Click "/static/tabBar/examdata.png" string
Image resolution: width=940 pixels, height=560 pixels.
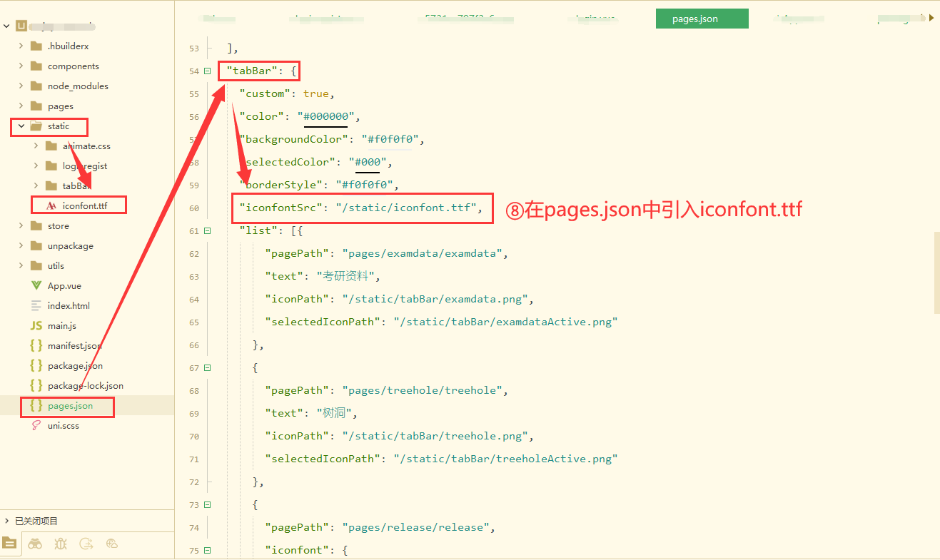pos(435,299)
